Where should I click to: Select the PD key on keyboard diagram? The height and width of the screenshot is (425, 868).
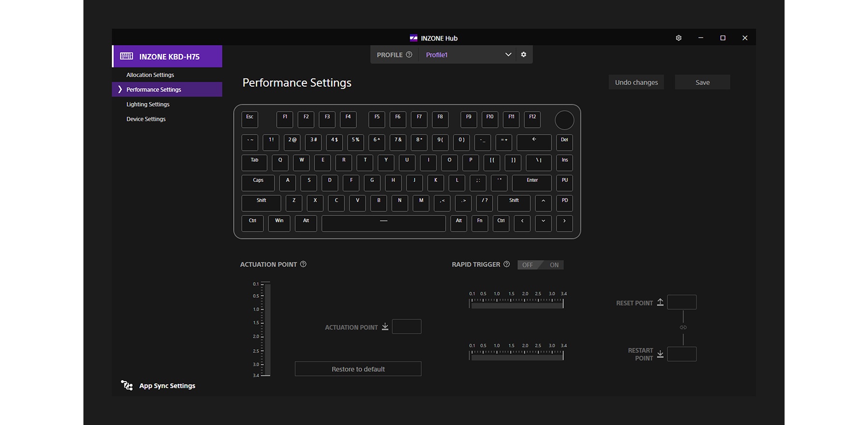(564, 203)
